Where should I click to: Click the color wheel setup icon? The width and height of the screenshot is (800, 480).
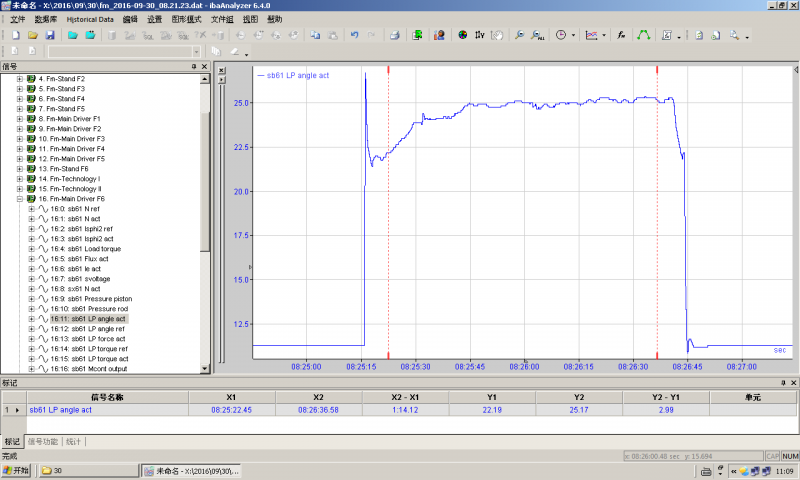point(463,35)
